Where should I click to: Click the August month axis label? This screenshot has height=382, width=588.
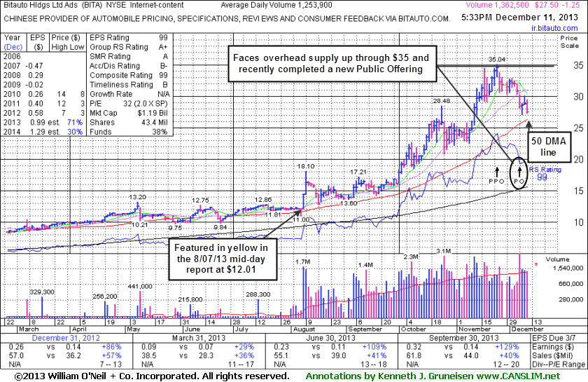point(304,329)
